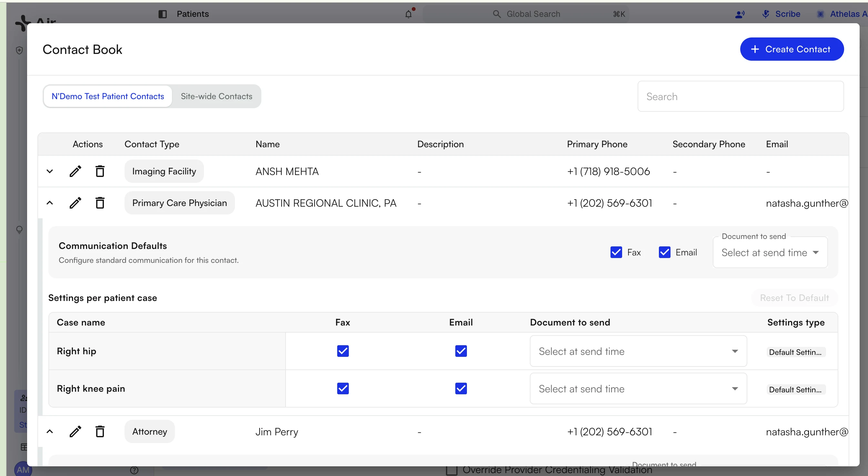Open the Scribe microphone icon

(x=766, y=14)
